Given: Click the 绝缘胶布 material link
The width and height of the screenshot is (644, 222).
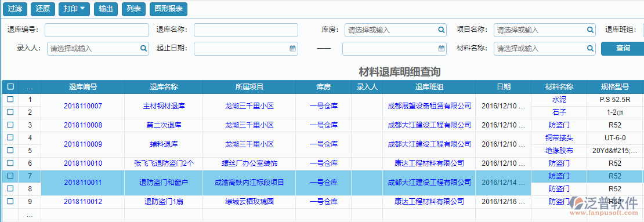Looking at the screenshot, I should [x=559, y=150].
